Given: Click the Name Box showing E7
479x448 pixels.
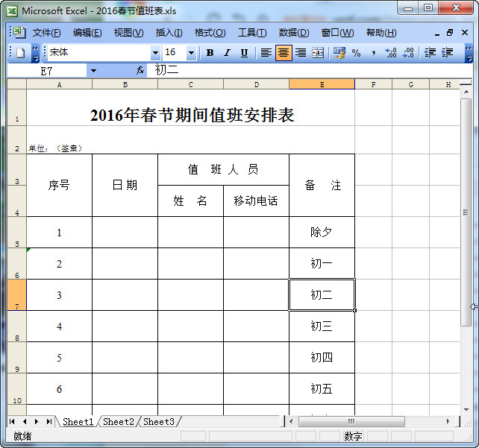Looking at the screenshot, I should [46, 71].
